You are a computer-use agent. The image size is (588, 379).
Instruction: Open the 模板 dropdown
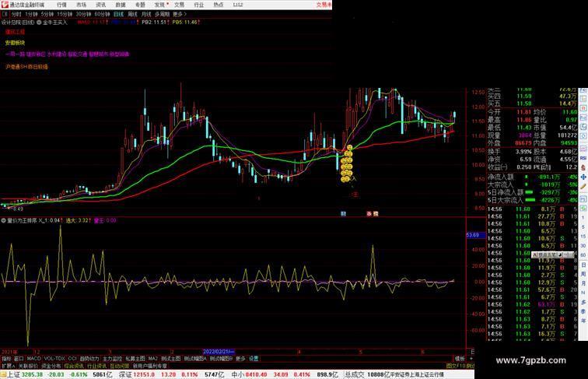point(460,359)
